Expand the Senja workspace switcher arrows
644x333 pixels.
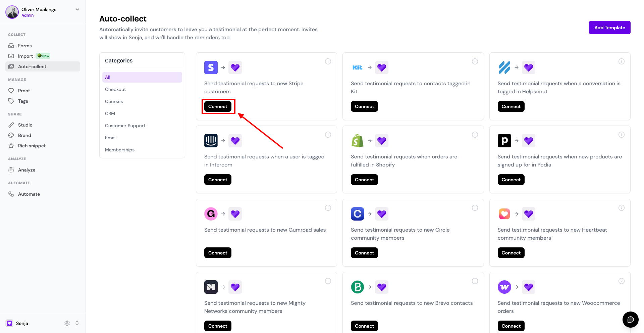click(x=77, y=323)
